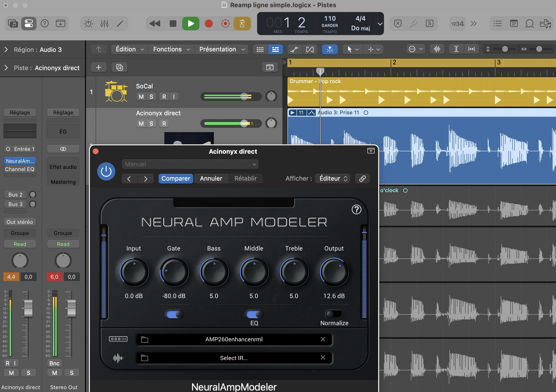
Task: Toggle the noise Gate switch
Action: [x=174, y=314]
